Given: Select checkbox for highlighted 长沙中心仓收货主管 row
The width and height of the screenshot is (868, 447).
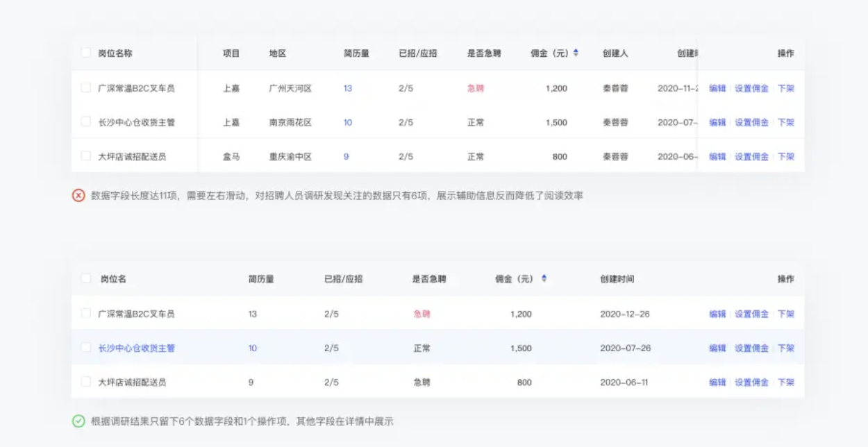Looking at the screenshot, I should [86, 348].
